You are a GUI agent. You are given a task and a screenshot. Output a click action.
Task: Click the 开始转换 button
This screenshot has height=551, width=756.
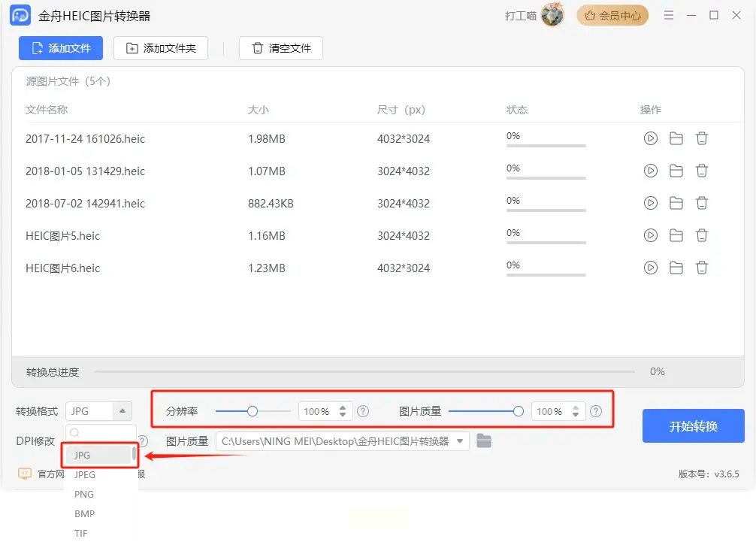click(x=693, y=426)
